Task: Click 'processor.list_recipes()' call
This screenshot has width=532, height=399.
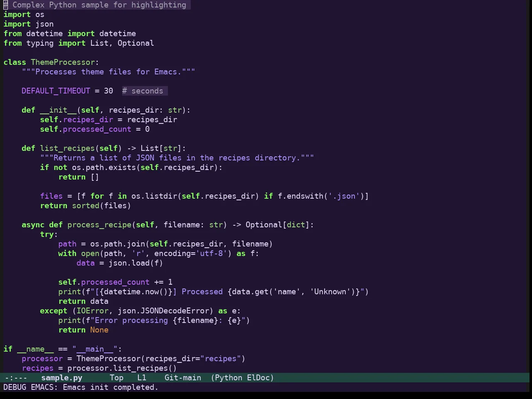Action: point(122,368)
